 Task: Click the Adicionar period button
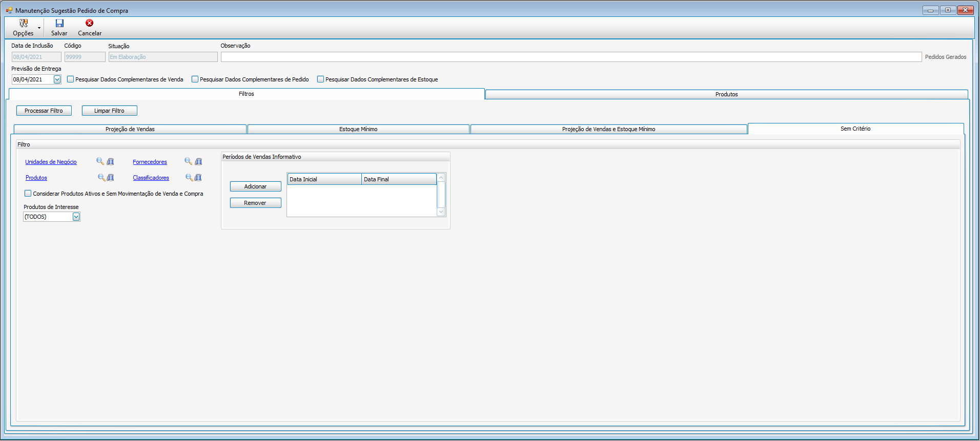(256, 186)
